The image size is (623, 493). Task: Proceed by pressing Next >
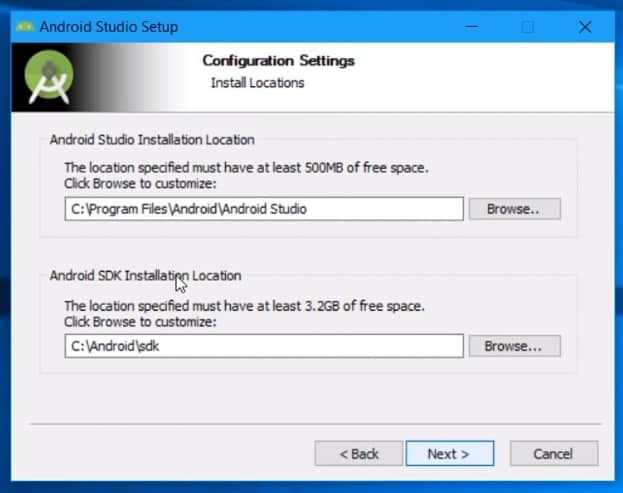pyautogui.click(x=449, y=454)
